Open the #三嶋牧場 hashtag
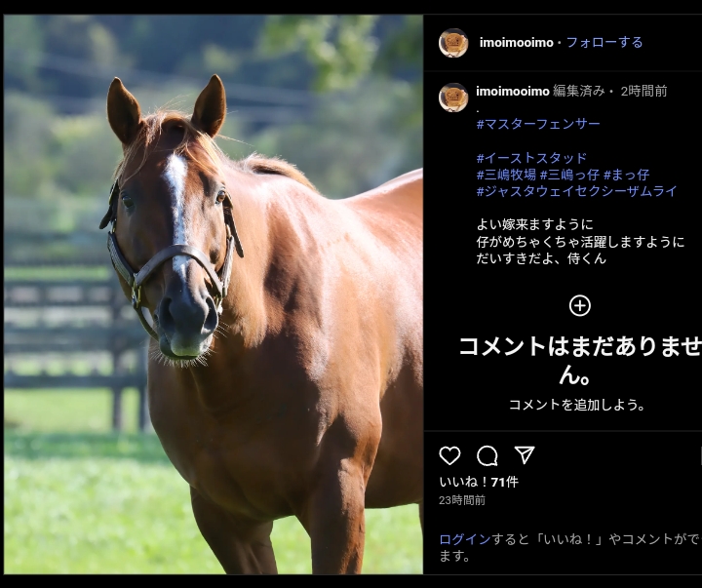This screenshot has width=702, height=588. click(506, 175)
